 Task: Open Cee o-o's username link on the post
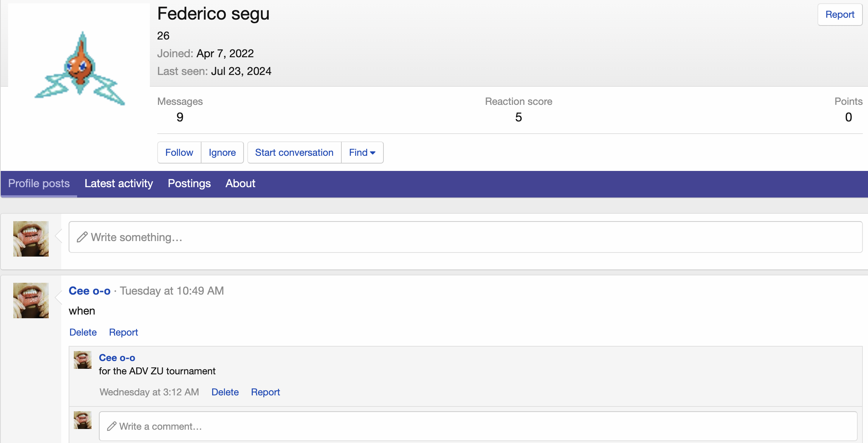coord(90,291)
